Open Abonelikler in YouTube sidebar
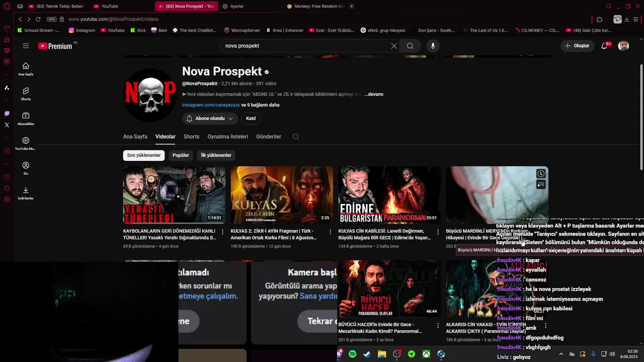This screenshot has width=644, height=362. point(26,119)
